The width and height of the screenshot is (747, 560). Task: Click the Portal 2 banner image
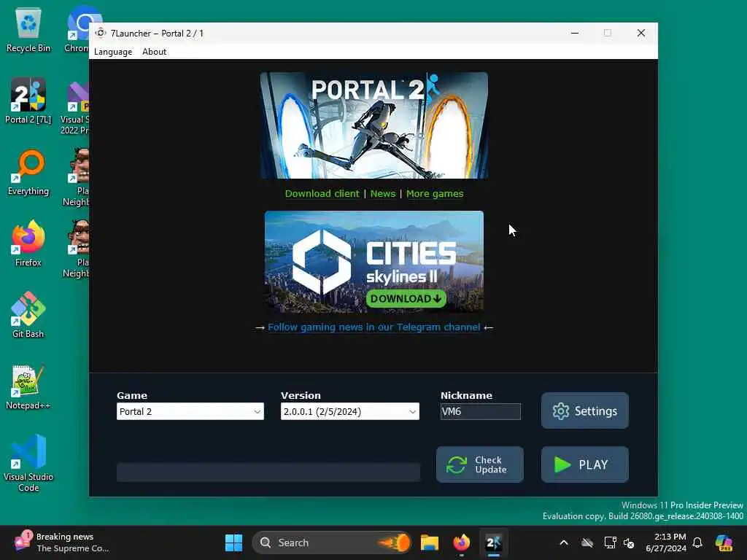(374, 125)
